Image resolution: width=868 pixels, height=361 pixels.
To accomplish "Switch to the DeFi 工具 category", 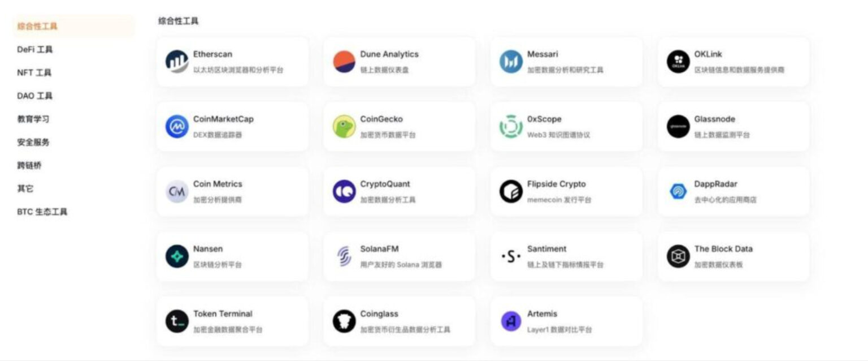I will [x=34, y=49].
